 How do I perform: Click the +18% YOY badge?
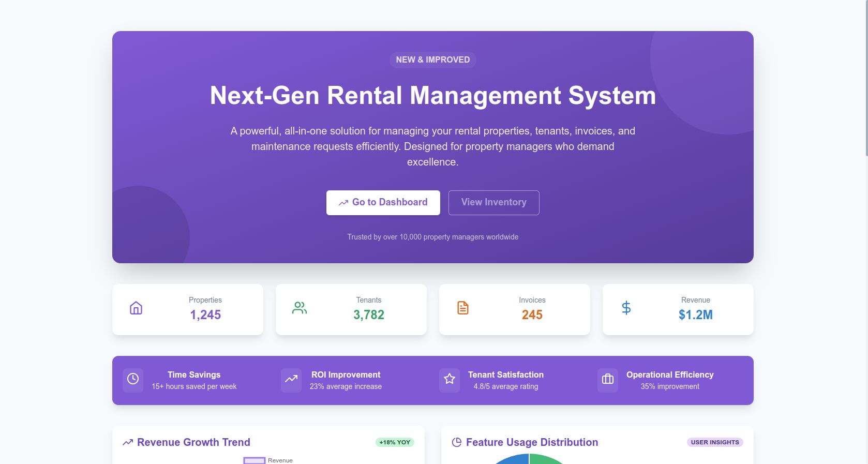point(395,442)
